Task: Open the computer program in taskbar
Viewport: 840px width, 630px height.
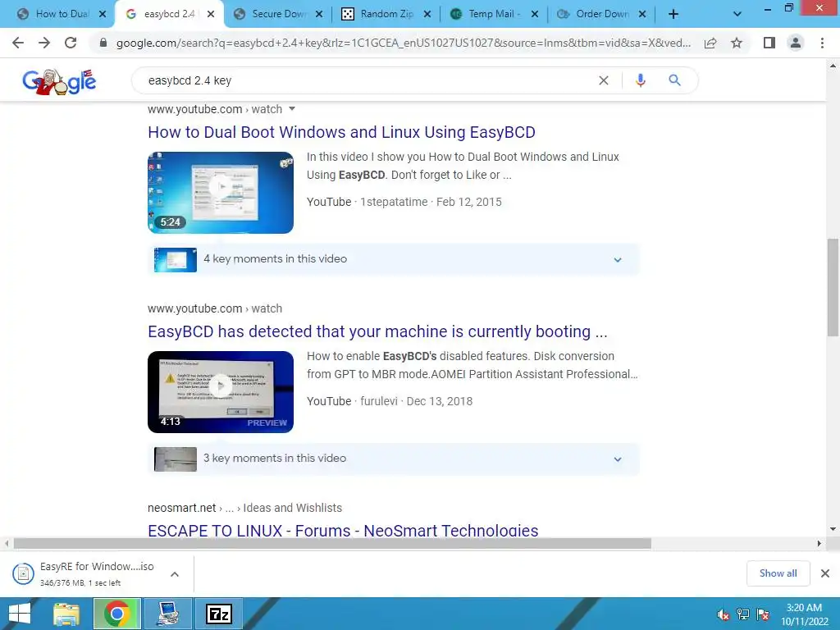Action: point(168,614)
